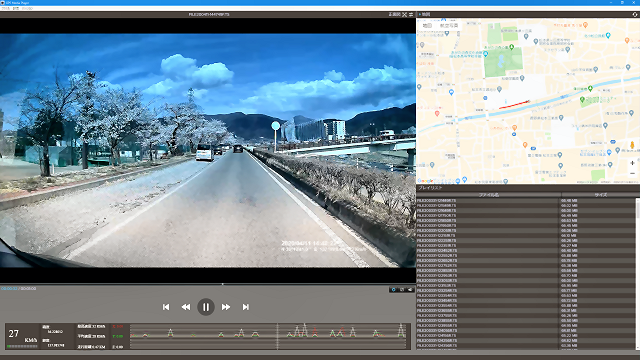
Task: Switch map to aerial photo view
Action: 449,25
